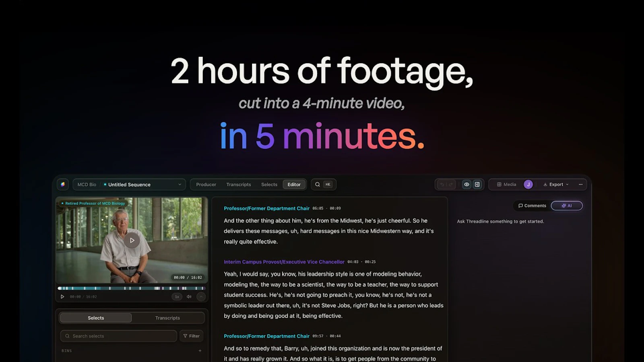Screen dimensions: 644x362
Task: Switch to the top Transcripts tab
Action: 239,185
